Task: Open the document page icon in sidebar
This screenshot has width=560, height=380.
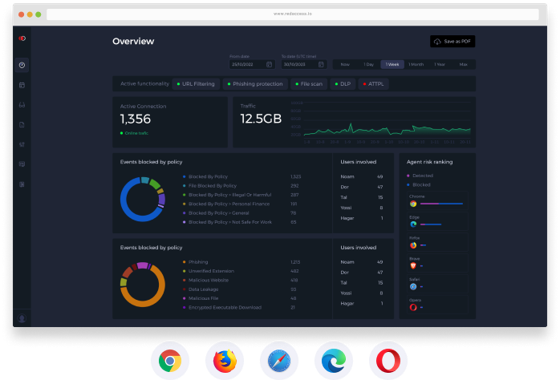Action: (x=22, y=125)
